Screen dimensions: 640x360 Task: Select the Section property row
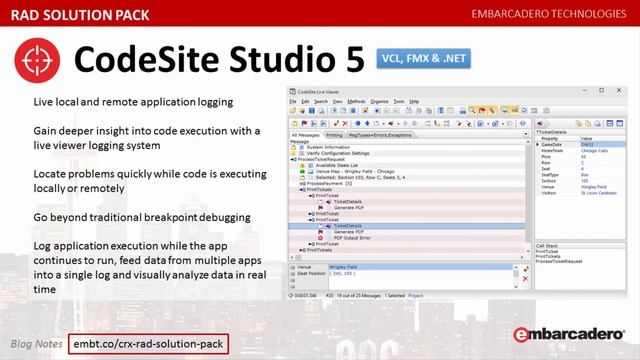pyautogui.click(x=580, y=181)
